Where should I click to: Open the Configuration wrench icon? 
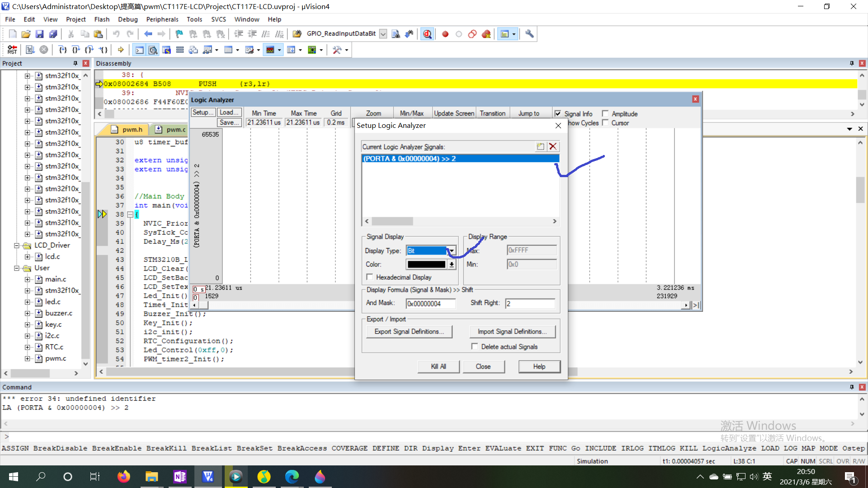[529, 34]
